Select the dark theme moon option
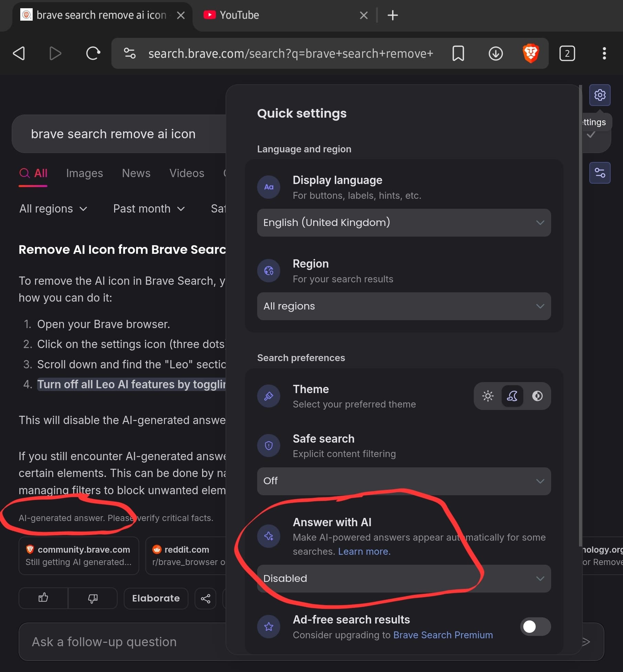The height and width of the screenshot is (672, 623). 512,396
